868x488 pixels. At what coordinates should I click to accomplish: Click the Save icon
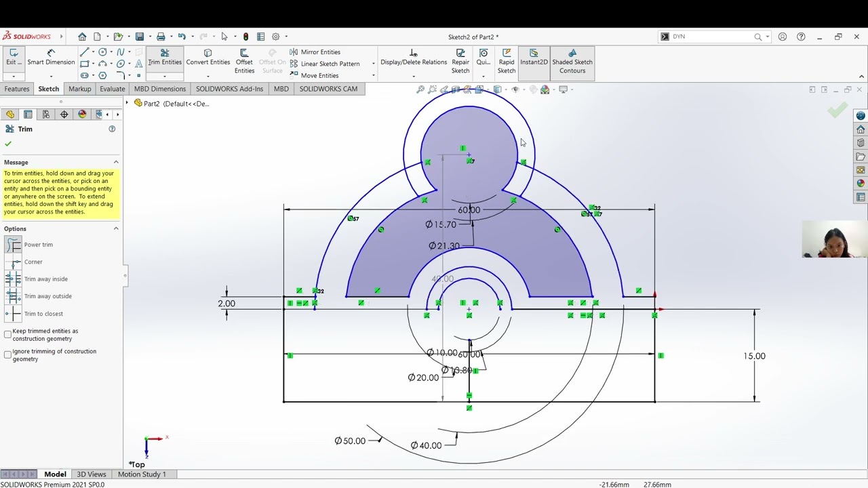pos(140,37)
